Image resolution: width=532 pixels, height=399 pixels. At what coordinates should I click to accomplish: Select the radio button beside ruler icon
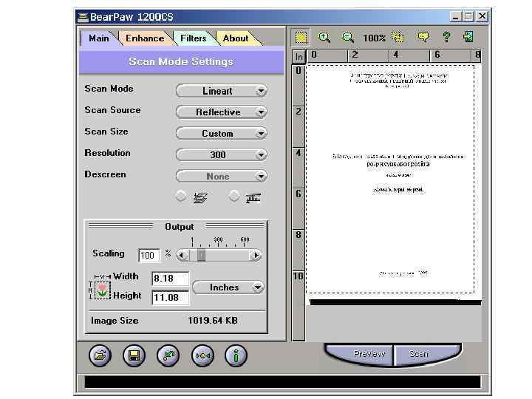click(x=233, y=196)
